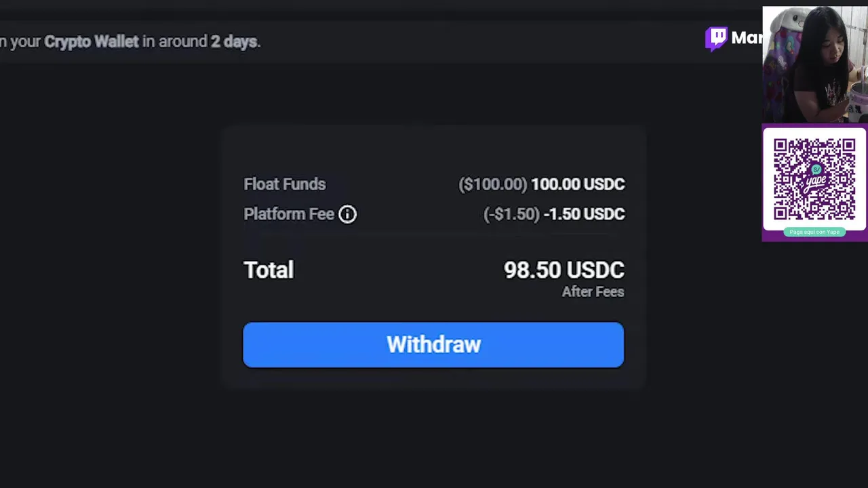Click the -1.50 USDC fee amount
This screenshot has height=488, width=868.
click(584, 214)
